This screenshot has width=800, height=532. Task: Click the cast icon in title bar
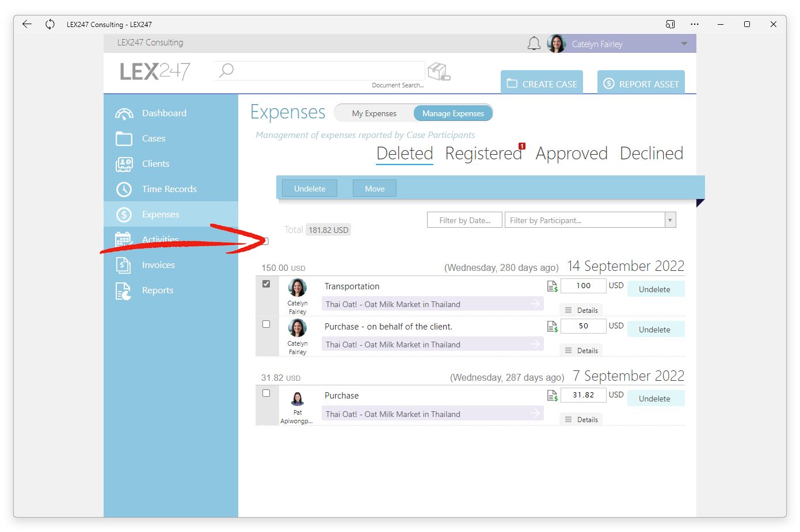tap(671, 24)
